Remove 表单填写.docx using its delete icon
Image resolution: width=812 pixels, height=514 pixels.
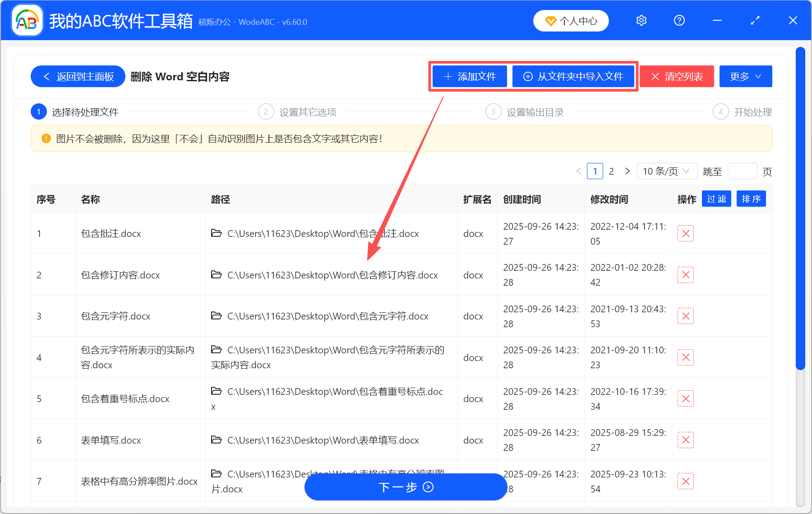pos(685,440)
